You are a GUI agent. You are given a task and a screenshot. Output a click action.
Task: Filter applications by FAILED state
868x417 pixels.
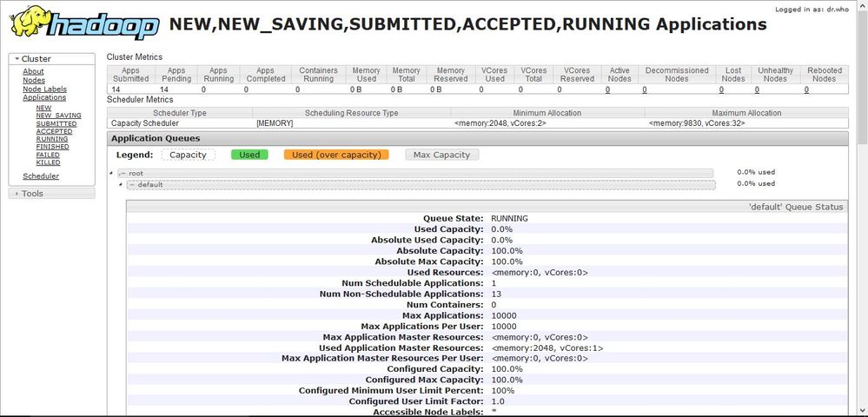(48, 155)
